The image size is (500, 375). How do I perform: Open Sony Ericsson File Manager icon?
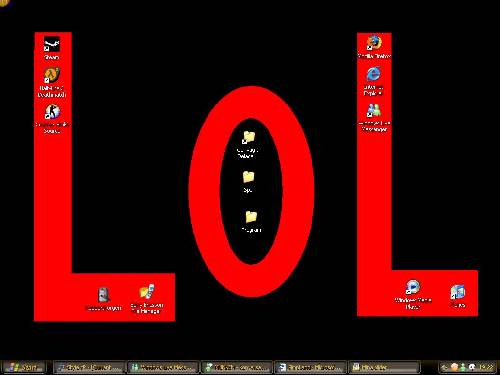point(146,299)
